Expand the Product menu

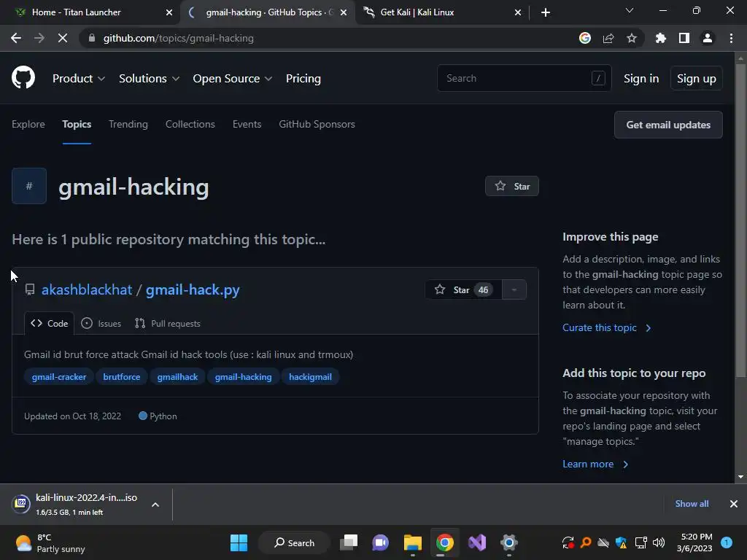(x=79, y=79)
